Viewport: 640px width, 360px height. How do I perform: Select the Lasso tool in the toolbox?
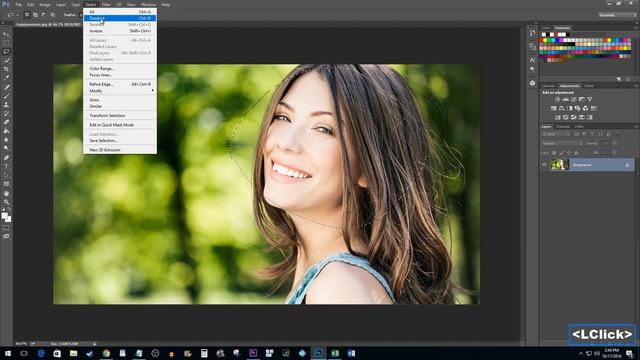click(x=6, y=51)
